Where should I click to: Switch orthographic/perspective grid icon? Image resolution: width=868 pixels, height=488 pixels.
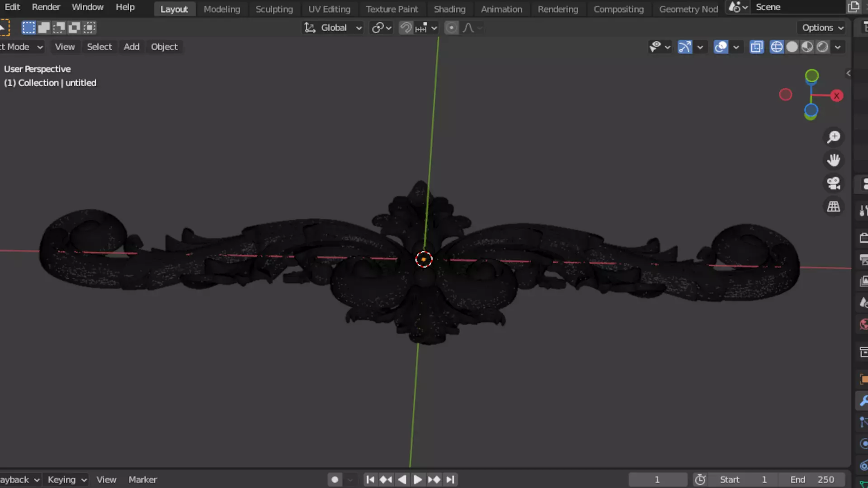(x=833, y=207)
